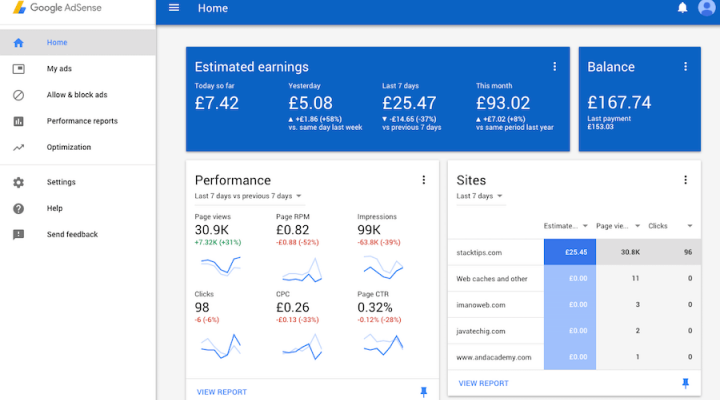Open Sites card three-dot menu
Screen dimensions: 720x400
[686, 180]
